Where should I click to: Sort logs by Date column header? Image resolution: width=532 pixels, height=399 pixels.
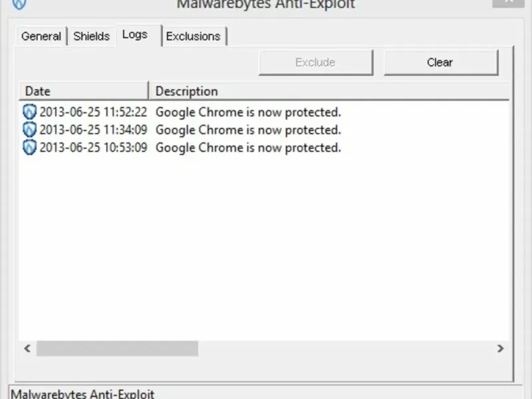[x=84, y=91]
